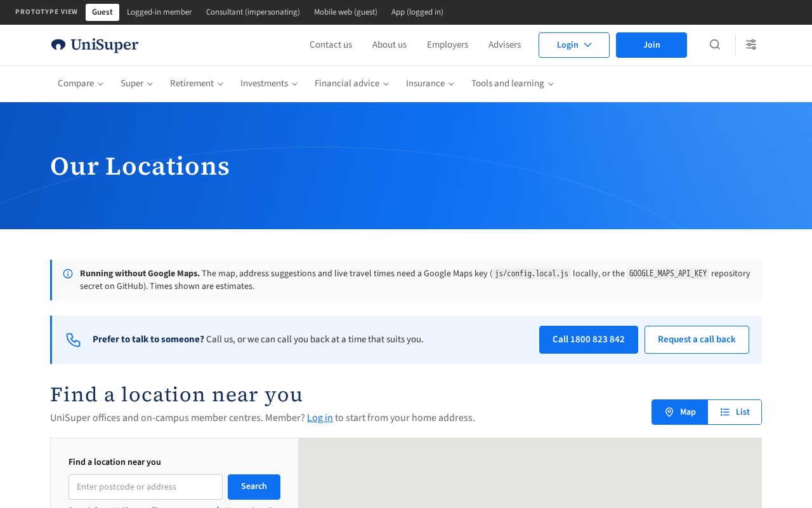This screenshot has width=812, height=508.
Task: Click the UniSuper logo
Action: pyautogui.click(x=95, y=44)
